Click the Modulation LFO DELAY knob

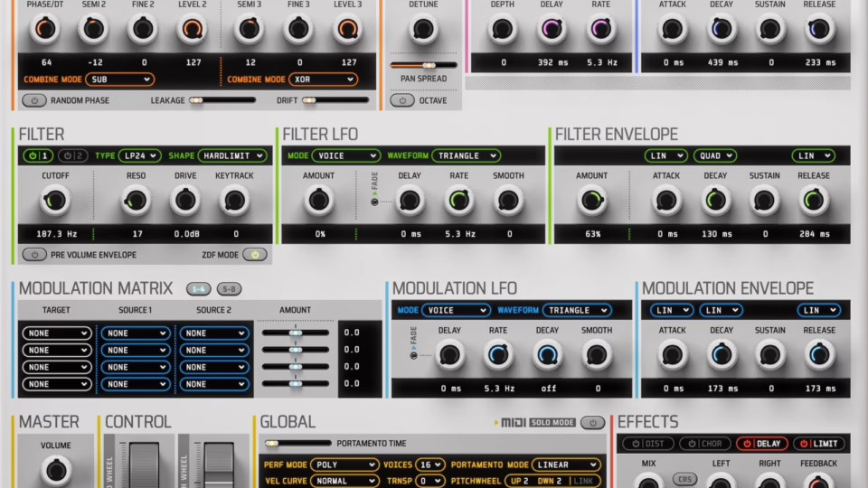449,355
